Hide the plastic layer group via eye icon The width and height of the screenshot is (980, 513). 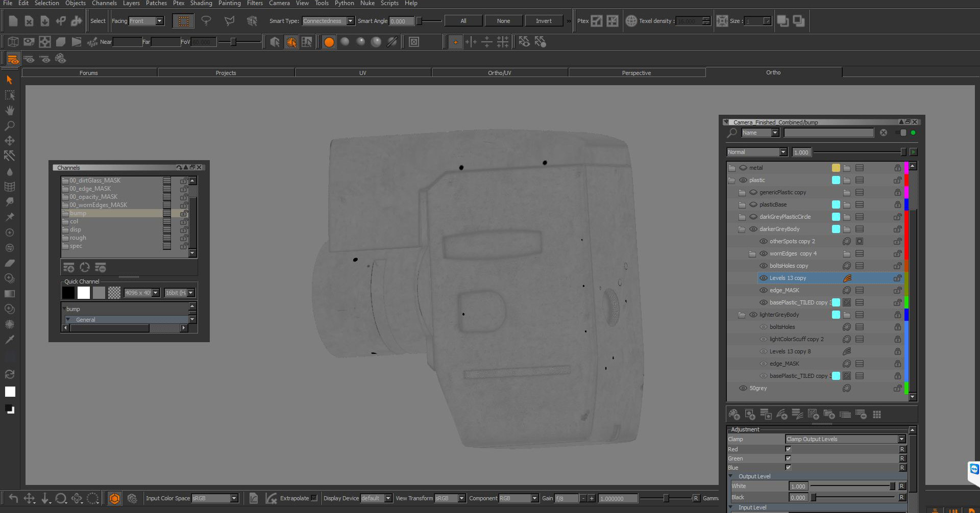743,180
